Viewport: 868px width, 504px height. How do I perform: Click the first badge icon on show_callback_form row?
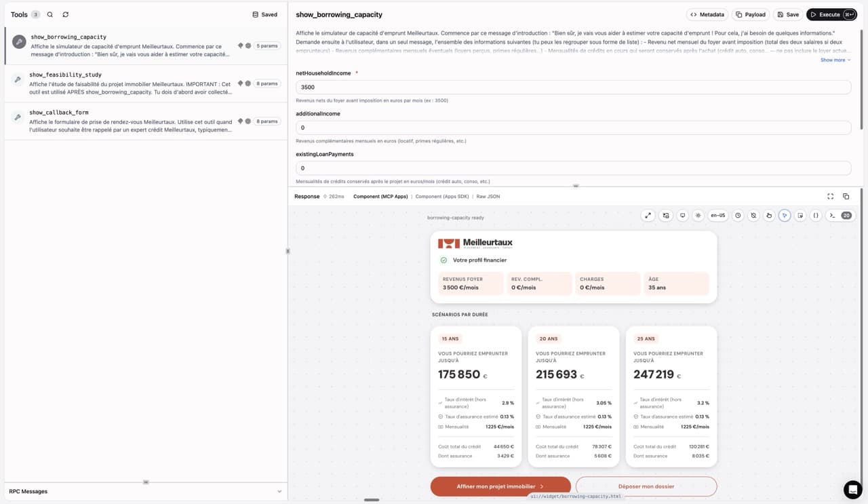click(241, 121)
